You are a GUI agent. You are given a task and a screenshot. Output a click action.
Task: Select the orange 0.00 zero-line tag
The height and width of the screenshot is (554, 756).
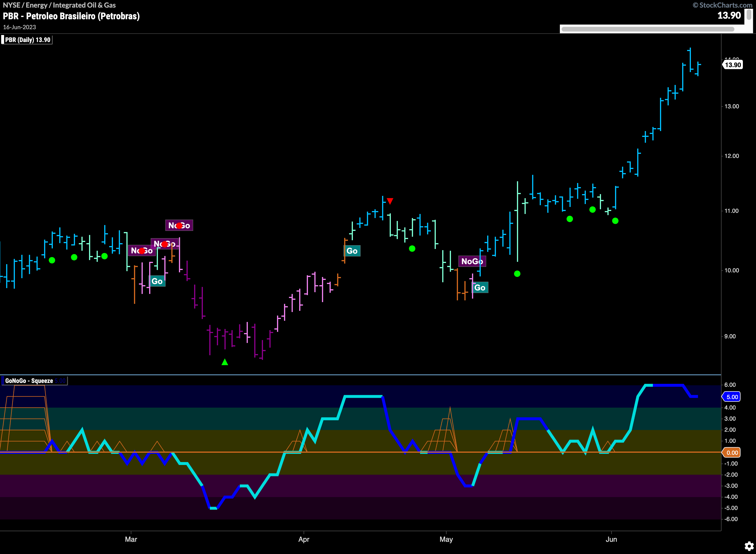tap(732, 453)
